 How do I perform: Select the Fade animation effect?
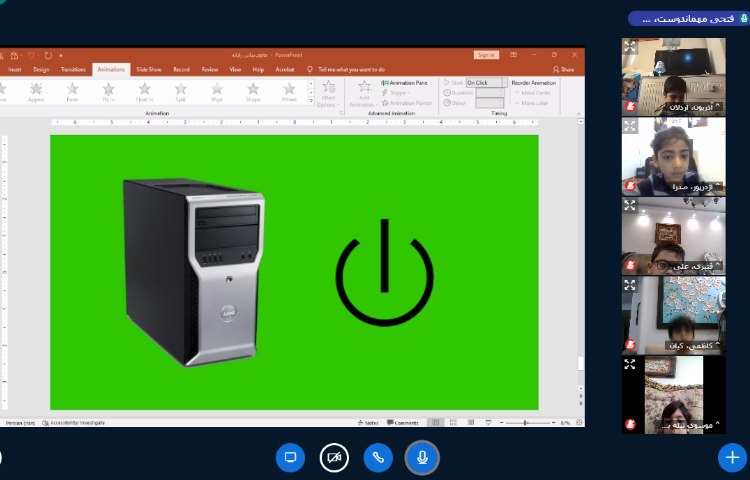[x=74, y=92]
